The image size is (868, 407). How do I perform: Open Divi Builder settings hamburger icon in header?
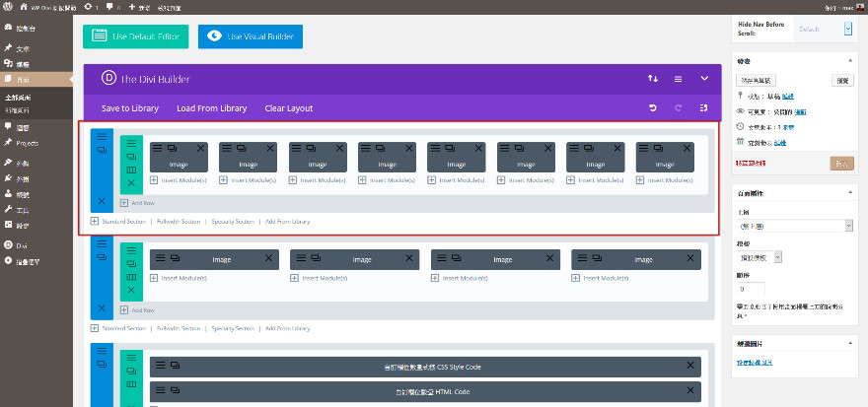click(679, 79)
